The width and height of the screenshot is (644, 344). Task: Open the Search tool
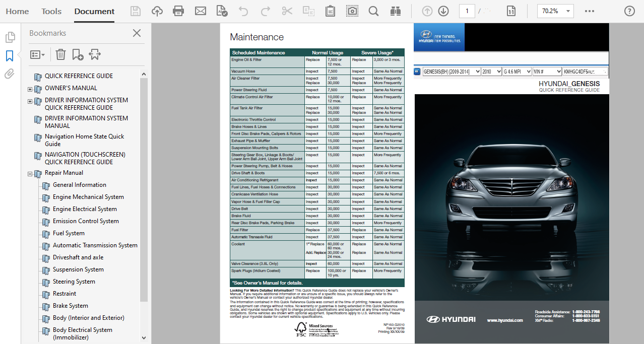[x=373, y=10]
